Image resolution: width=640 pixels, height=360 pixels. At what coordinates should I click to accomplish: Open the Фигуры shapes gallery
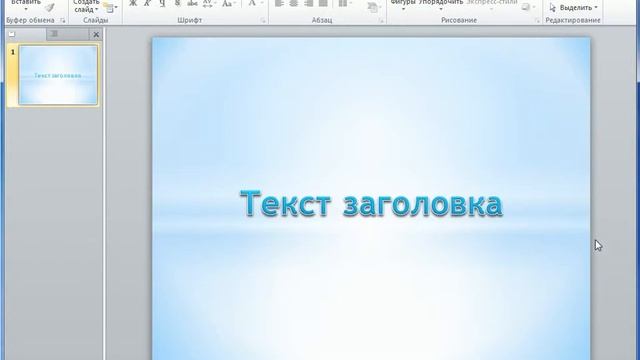click(x=402, y=5)
